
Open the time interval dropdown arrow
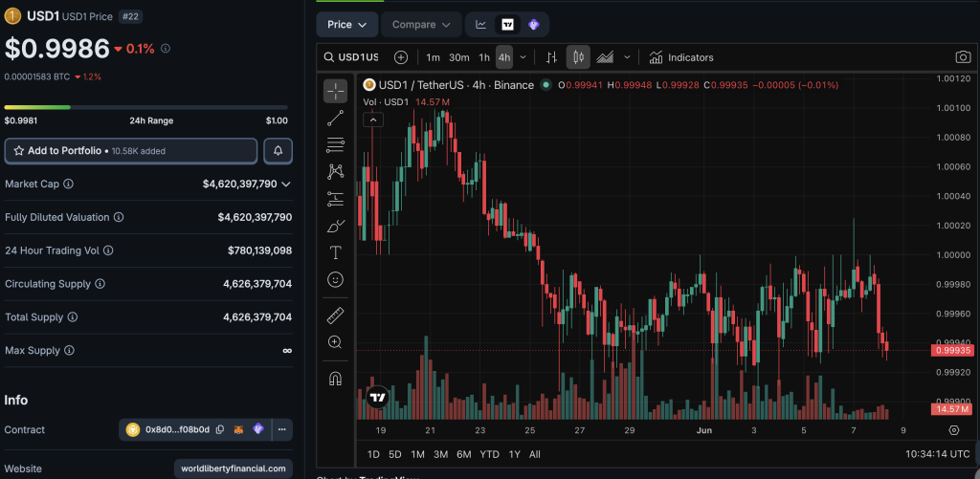point(523,57)
